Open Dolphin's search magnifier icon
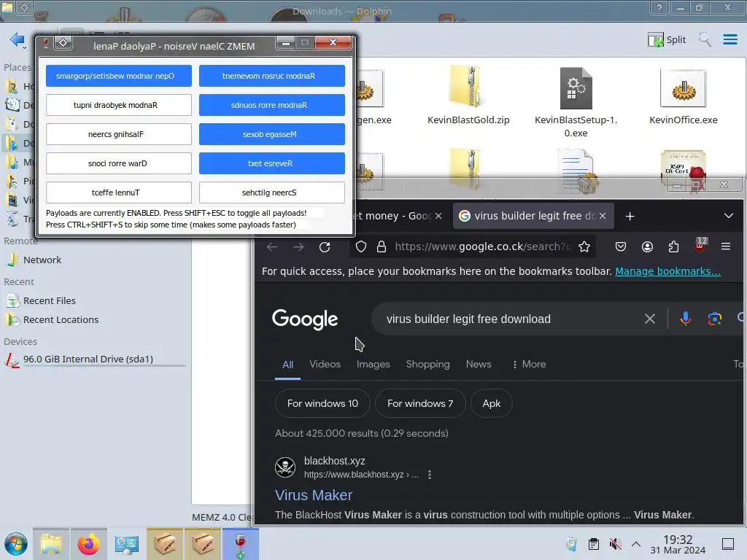 (705, 39)
